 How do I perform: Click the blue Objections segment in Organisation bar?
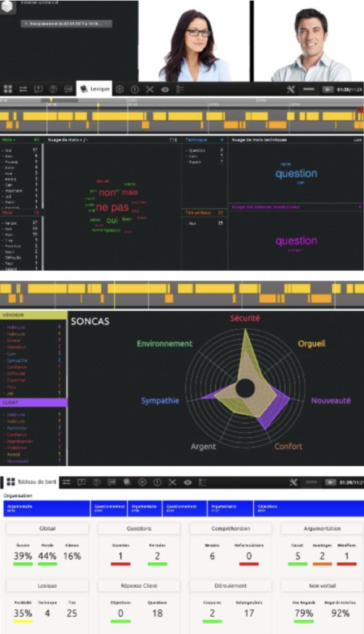[x=309, y=508]
